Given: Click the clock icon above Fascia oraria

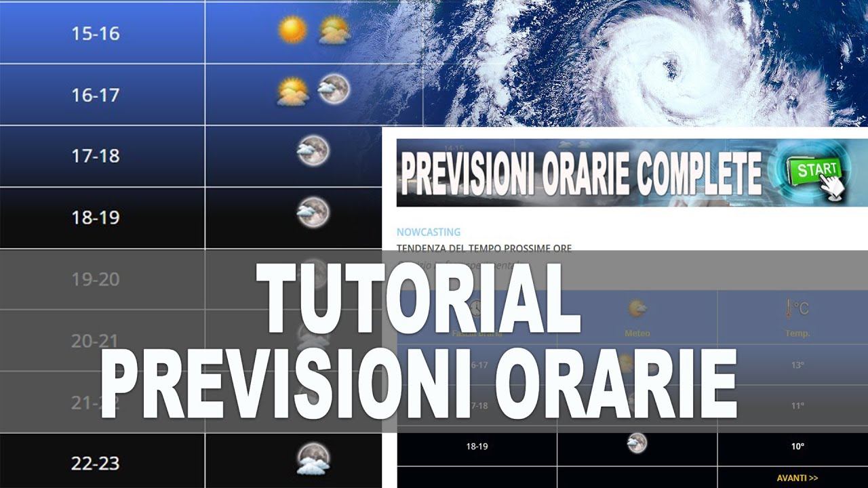Looking at the screenshot, I should point(477,308).
